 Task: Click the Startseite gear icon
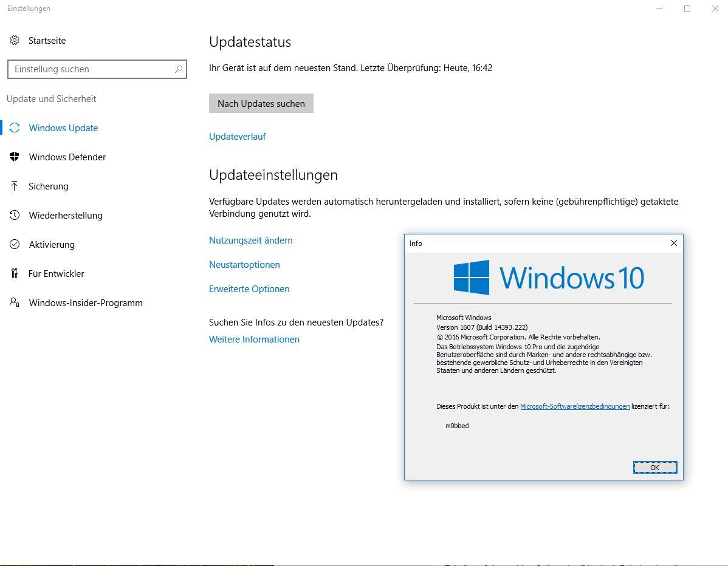(15, 40)
